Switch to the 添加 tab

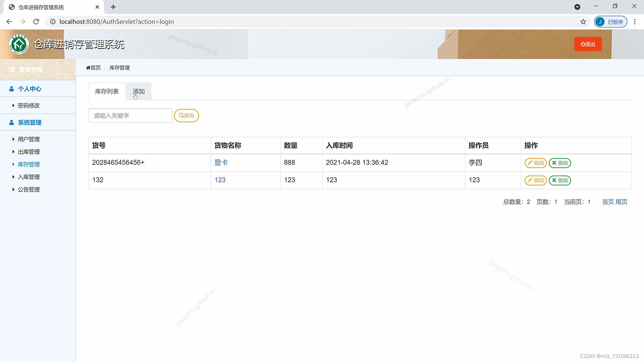(139, 91)
